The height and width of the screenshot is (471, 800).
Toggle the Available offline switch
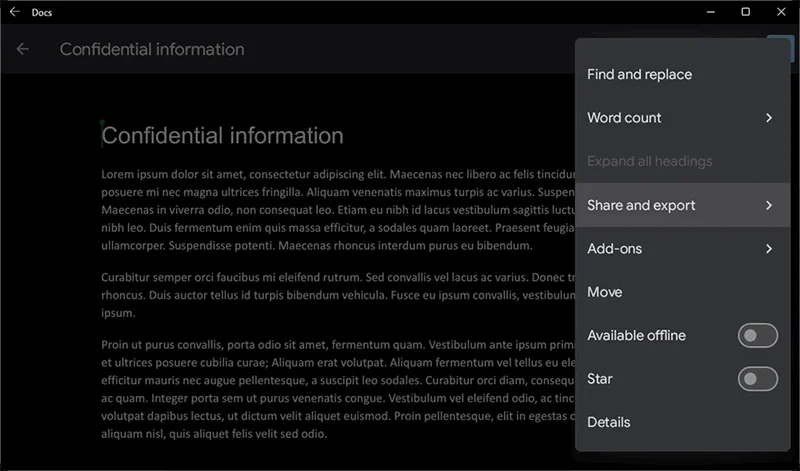[758, 335]
